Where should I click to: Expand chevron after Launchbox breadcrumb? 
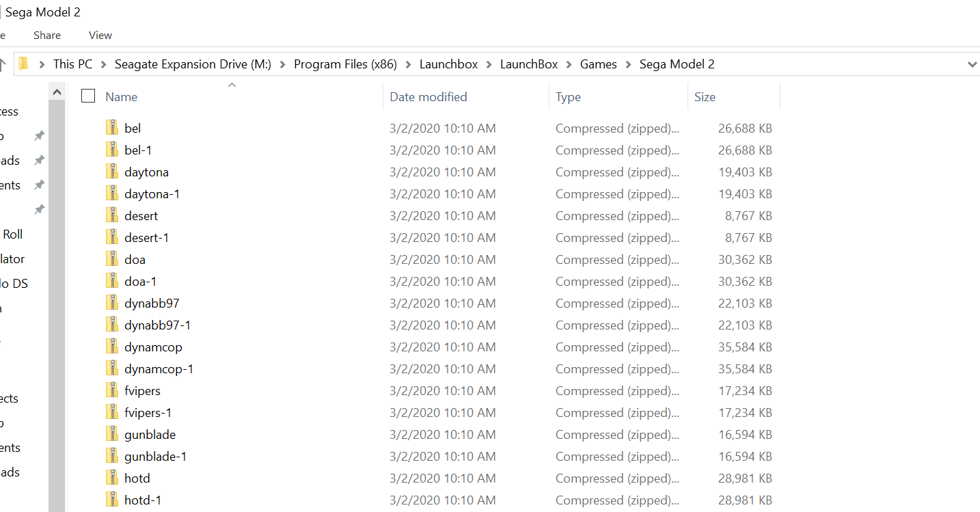(x=489, y=64)
